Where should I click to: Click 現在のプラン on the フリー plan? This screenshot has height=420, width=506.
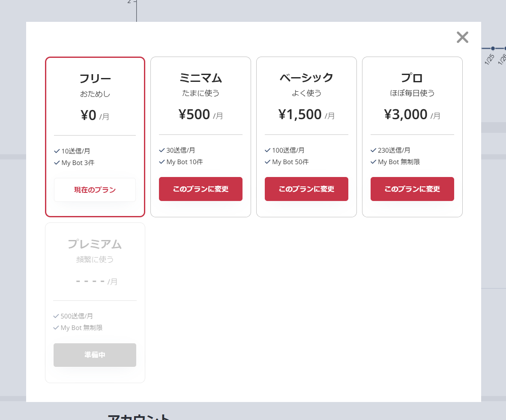(x=95, y=189)
